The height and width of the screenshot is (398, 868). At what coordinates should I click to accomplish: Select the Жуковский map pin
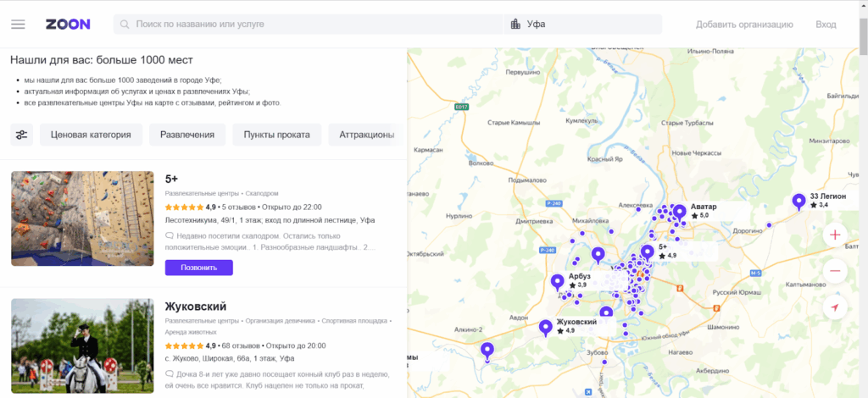point(546,329)
